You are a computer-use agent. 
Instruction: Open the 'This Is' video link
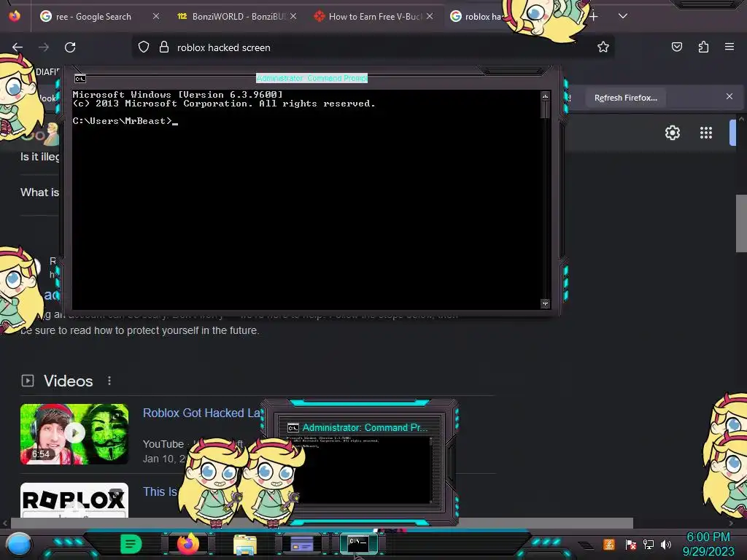tap(160, 491)
